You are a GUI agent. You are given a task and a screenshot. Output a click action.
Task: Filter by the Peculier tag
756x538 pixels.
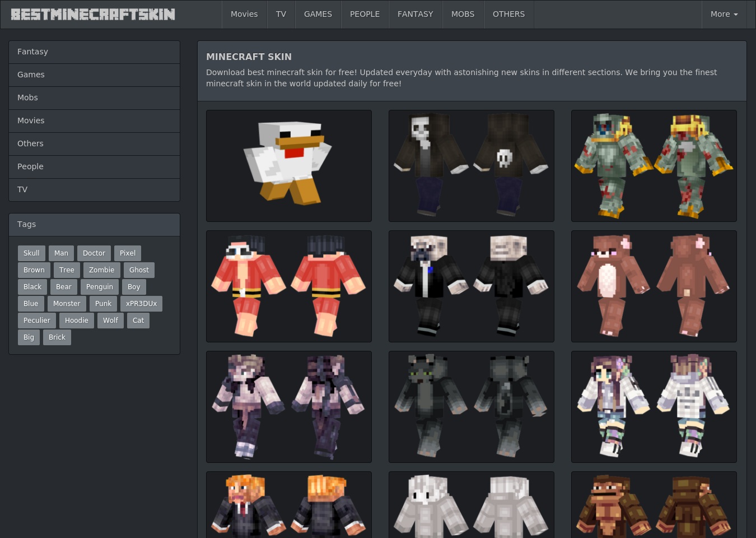(37, 321)
